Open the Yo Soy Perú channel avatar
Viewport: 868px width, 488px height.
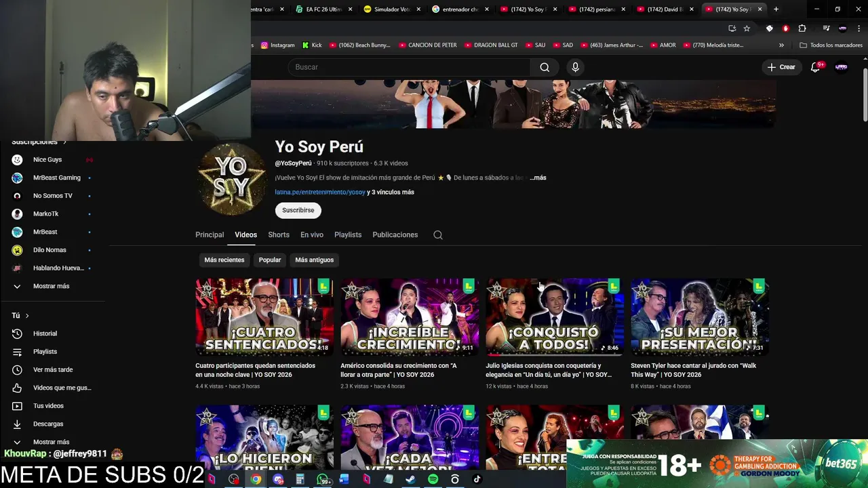click(231, 179)
